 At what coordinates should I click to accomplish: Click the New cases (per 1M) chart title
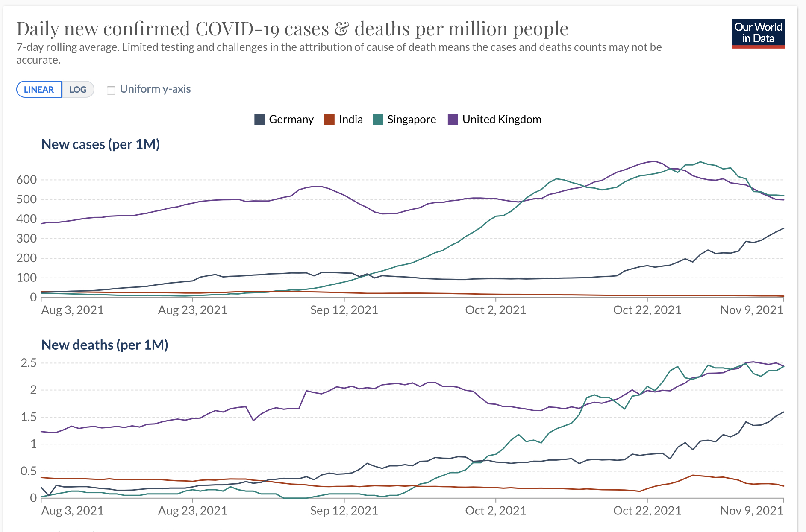(100, 144)
